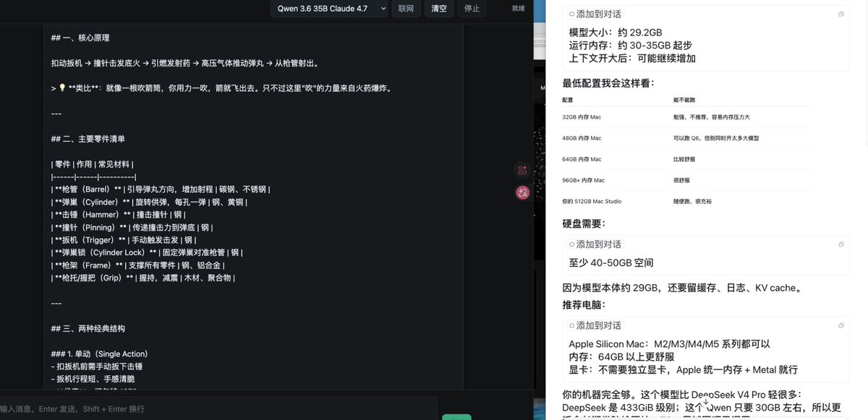Click the 配置 table column header
The image size is (868, 420).
tap(567, 100)
